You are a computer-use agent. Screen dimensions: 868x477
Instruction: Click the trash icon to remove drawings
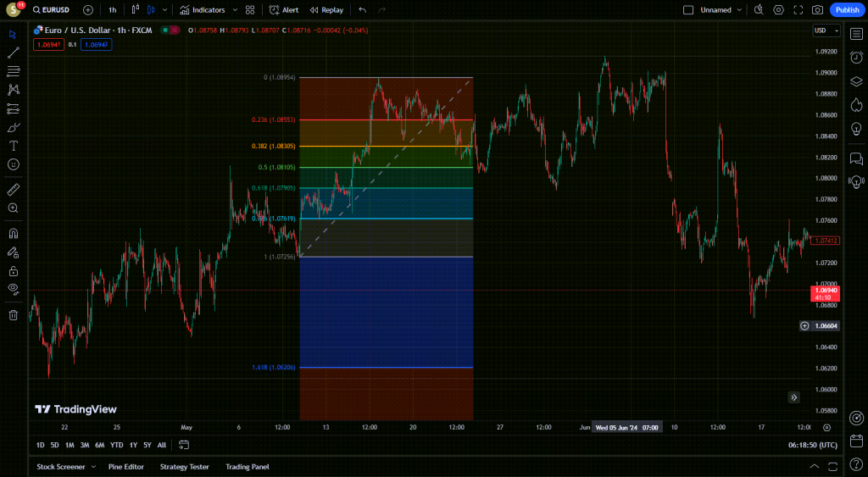pyautogui.click(x=13, y=315)
